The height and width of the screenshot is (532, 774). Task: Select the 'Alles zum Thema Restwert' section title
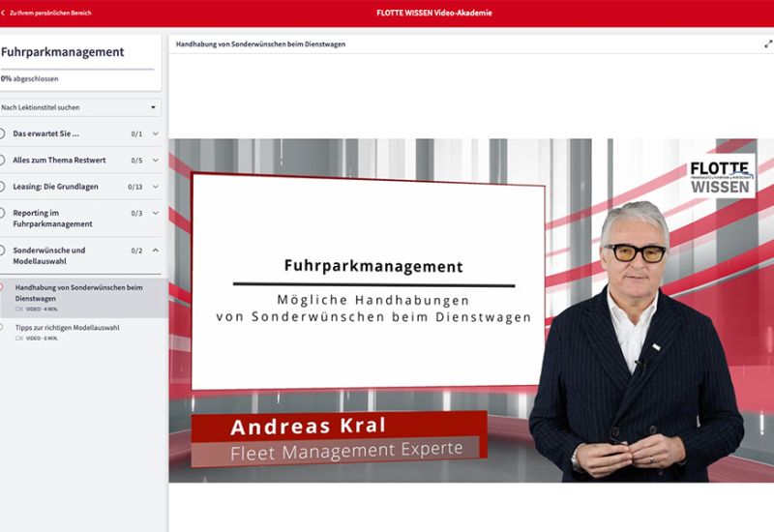[59, 160]
